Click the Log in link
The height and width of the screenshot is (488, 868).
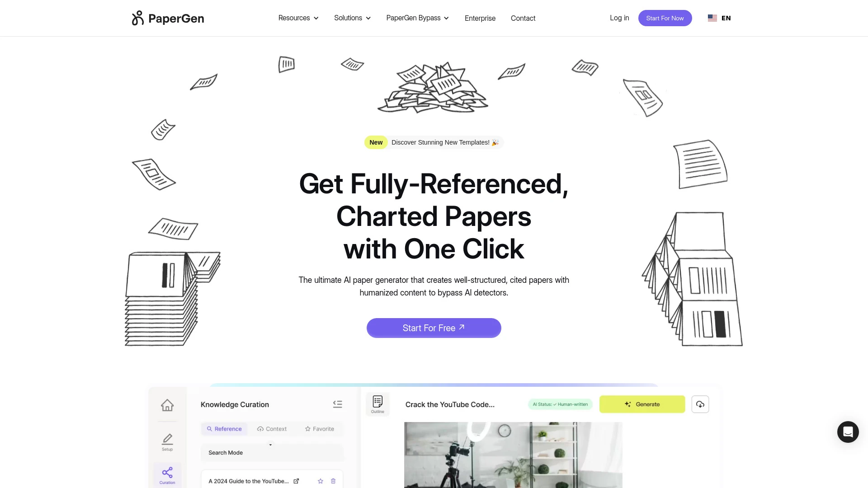[x=619, y=18]
